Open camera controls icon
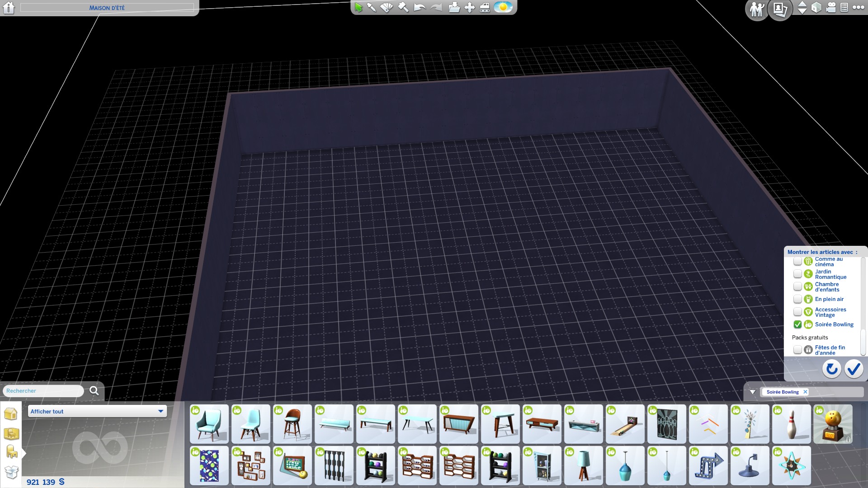This screenshot has height=488, width=868. 831,8
